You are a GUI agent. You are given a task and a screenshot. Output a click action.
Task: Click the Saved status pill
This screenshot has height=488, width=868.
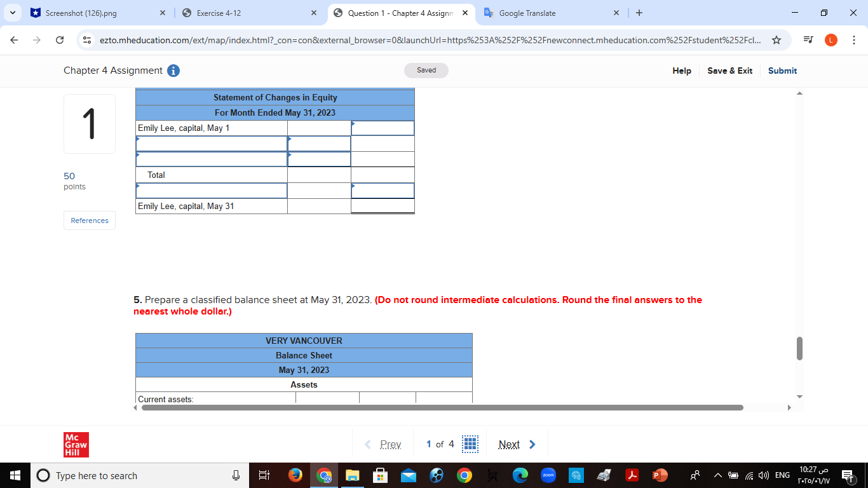(x=426, y=71)
